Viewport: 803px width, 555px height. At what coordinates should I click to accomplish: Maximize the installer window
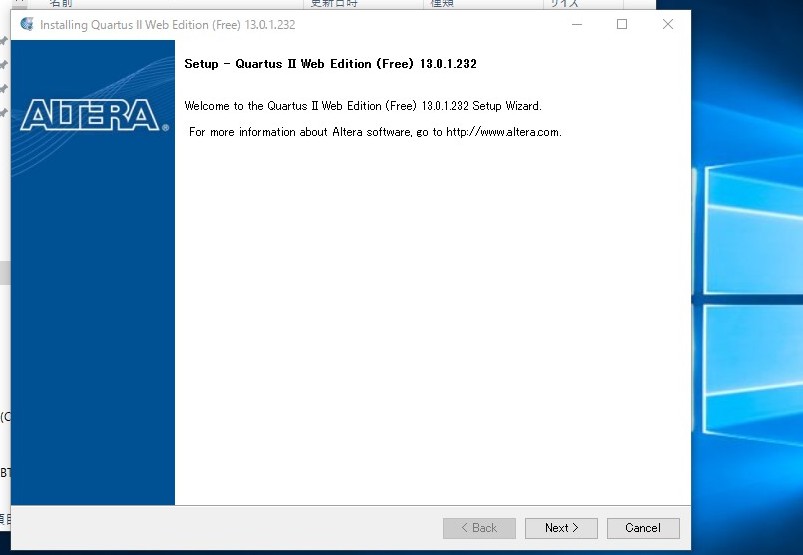tap(622, 24)
